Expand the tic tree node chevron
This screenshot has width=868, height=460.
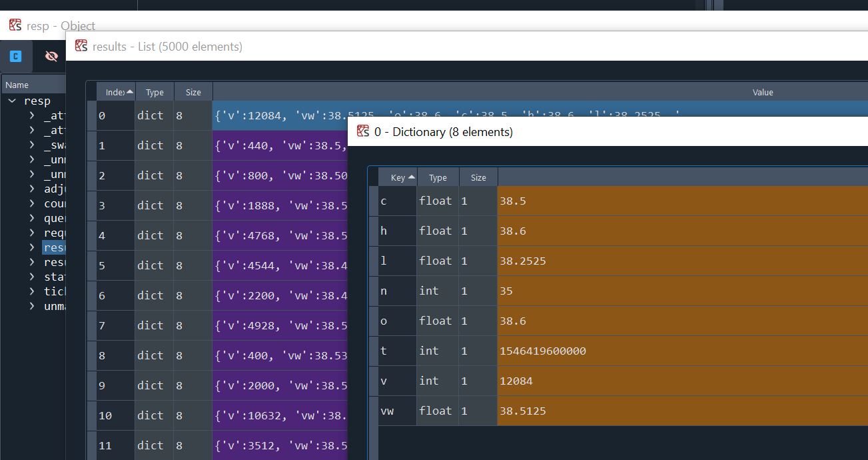coord(31,291)
